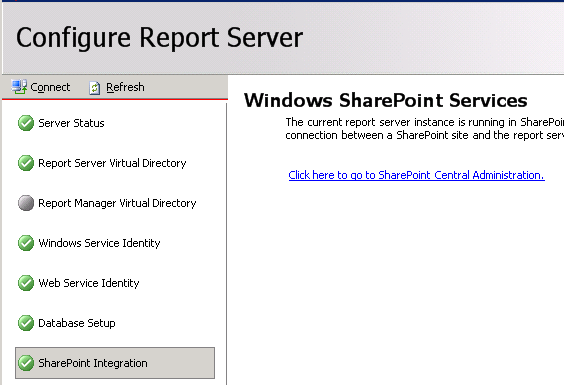
Task: Click the Refresh page icon
Action: pos(94,87)
